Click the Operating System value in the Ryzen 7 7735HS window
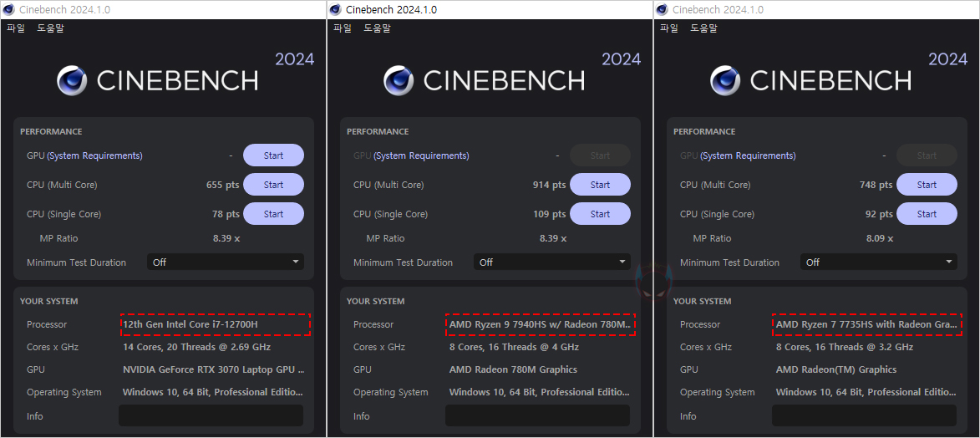Screen dimensions: 980x438 coord(866,392)
